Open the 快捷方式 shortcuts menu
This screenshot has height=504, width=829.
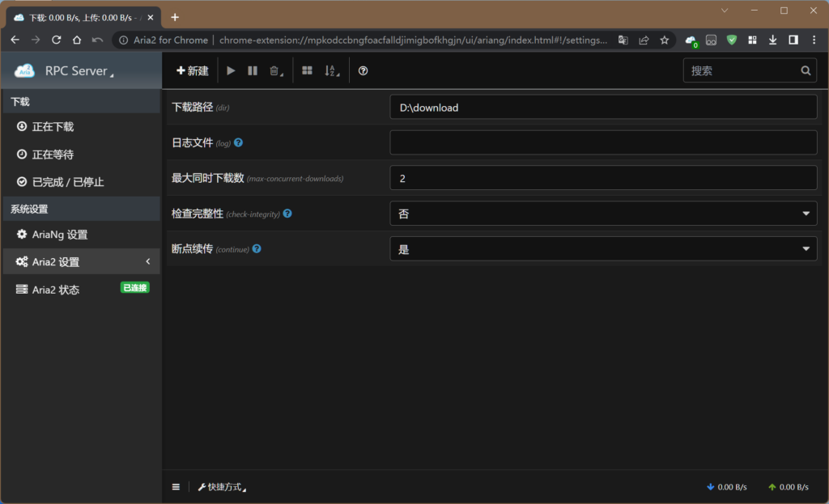222,487
